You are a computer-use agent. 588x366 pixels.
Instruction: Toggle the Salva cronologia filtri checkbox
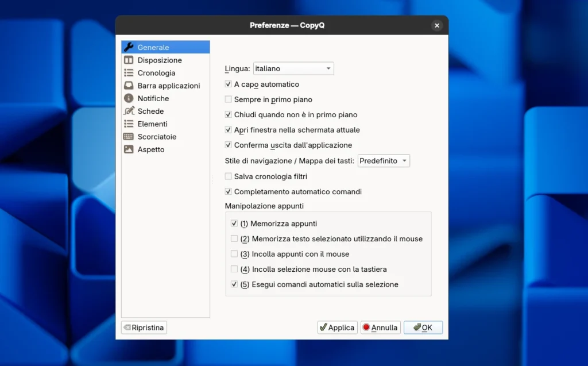click(229, 176)
